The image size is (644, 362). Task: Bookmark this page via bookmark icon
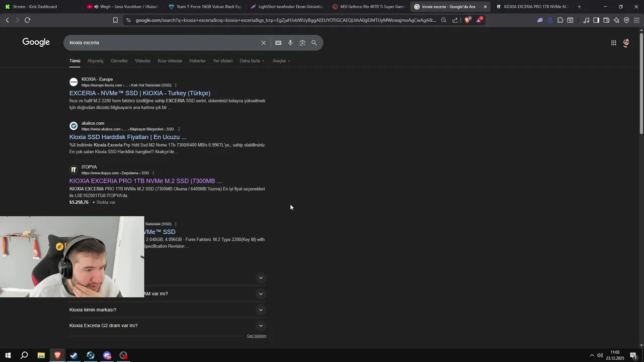coord(115,20)
